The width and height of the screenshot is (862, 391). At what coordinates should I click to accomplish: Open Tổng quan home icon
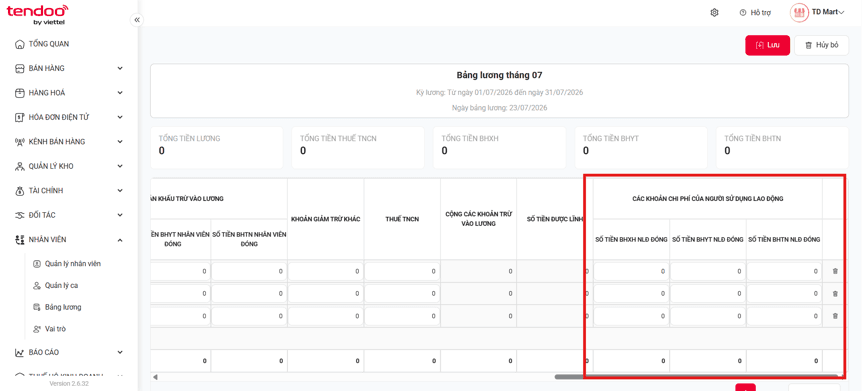click(19, 44)
